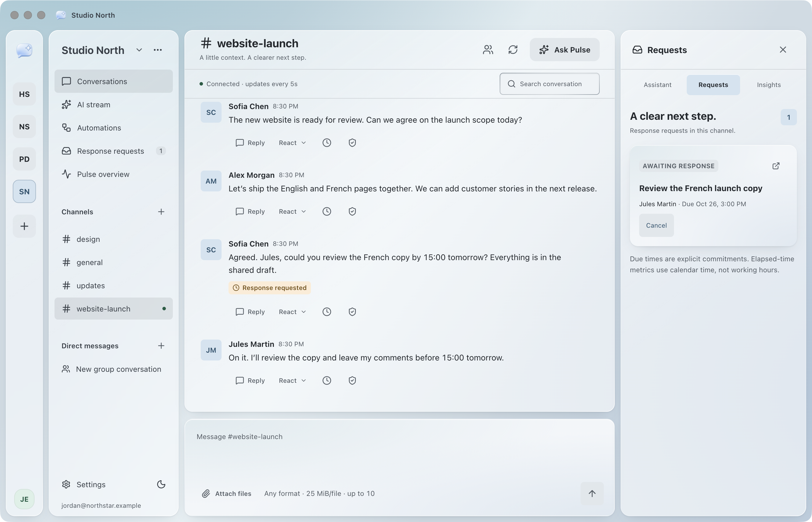The width and height of the screenshot is (812, 522).
Task: Select the website-launch channel
Action: pos(113,309)
